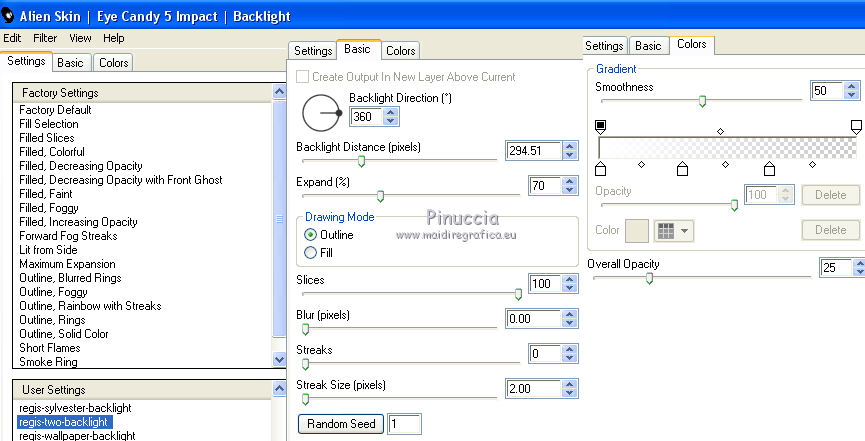Image resolution: width=865 pixels, height=441 pixels.
Task: Open the color grid dropdown arrow
Action: [x=685, y=231]
